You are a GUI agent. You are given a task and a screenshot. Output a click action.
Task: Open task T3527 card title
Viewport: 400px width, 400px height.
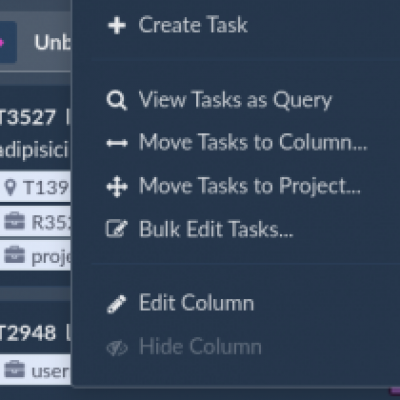(x=27, y=117)
